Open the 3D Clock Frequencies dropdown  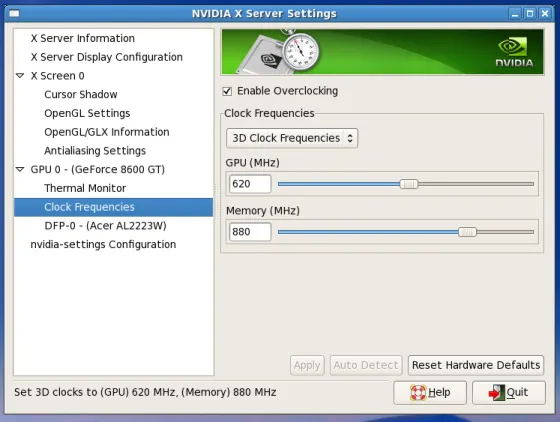pyautogui.click(x=292, y=138)
